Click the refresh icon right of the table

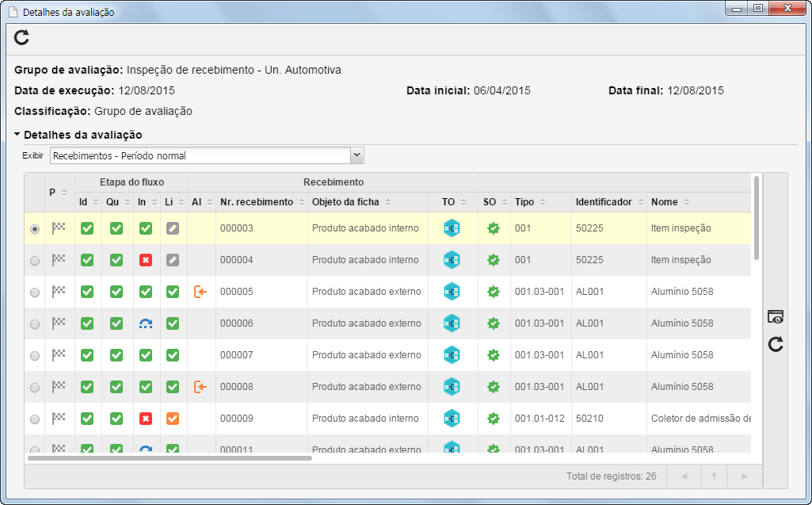(776, 344)
